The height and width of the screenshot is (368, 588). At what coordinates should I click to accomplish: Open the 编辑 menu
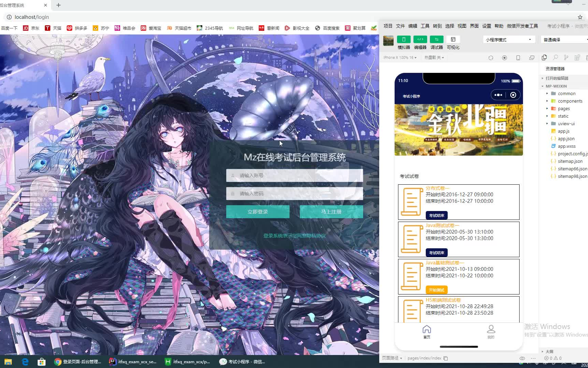point(412,26)
